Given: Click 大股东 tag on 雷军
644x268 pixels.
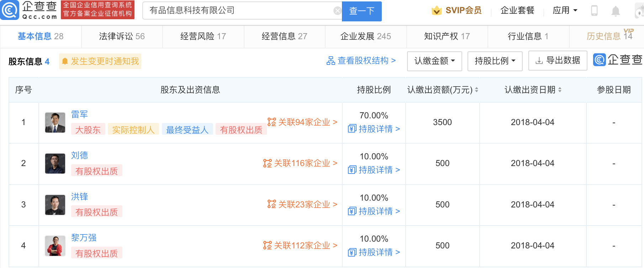Looking at the screenshot, I should [88, 130].
